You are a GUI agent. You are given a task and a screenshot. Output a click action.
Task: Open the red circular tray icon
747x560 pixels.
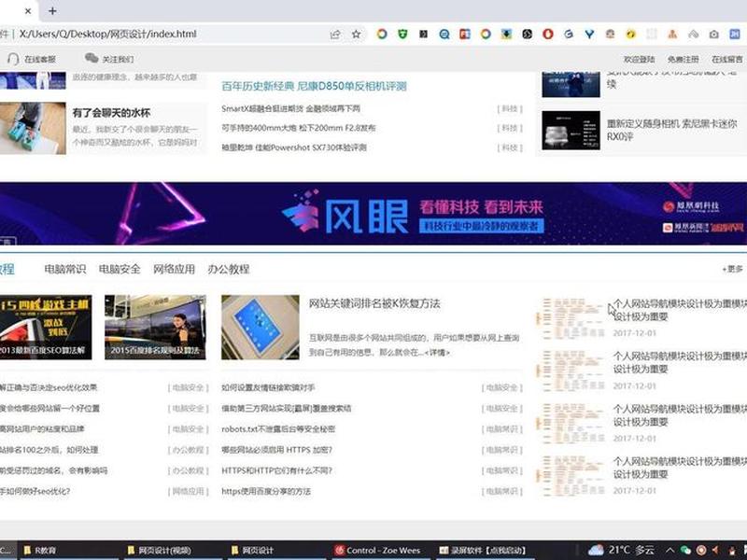pyautogui.click(x=701, y=551)
